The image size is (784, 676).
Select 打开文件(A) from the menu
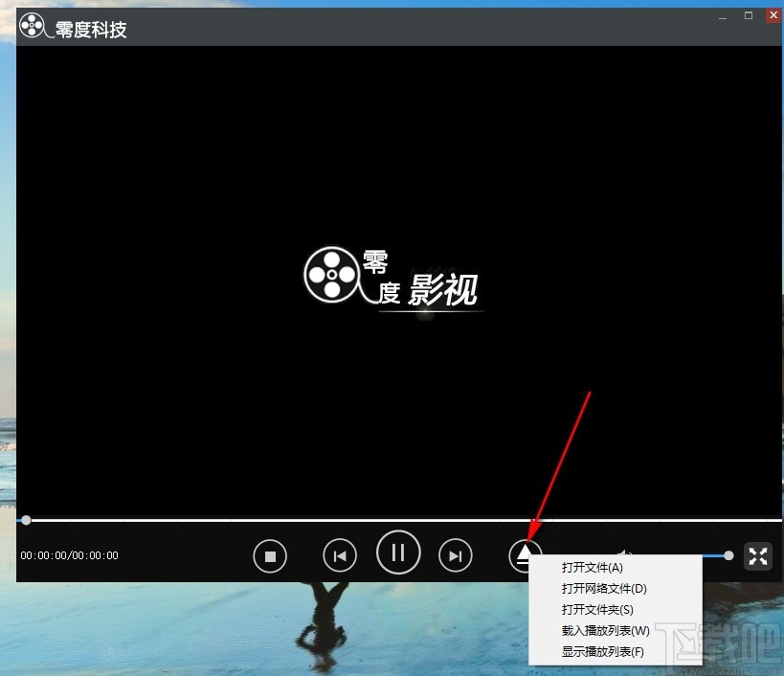point(594,567)
